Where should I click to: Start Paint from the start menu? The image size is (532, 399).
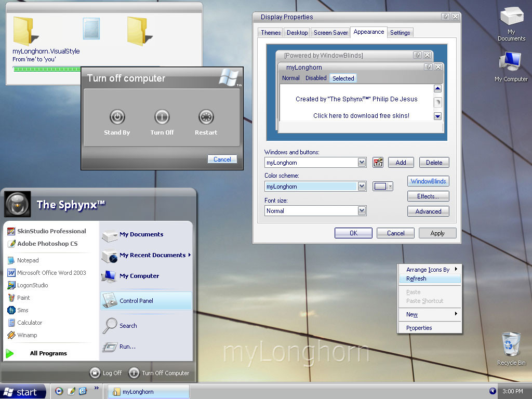click(x=19, y=298)
